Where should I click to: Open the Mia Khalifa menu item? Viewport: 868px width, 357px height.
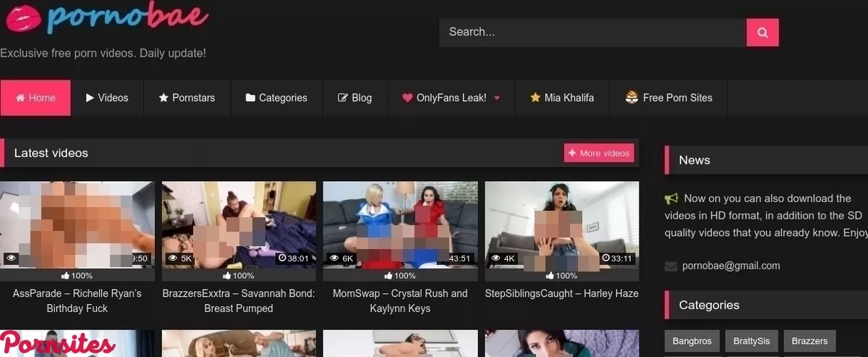[562, 98]
